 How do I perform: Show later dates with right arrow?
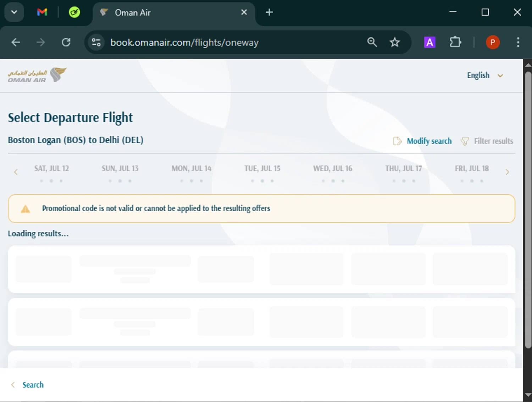507,172
